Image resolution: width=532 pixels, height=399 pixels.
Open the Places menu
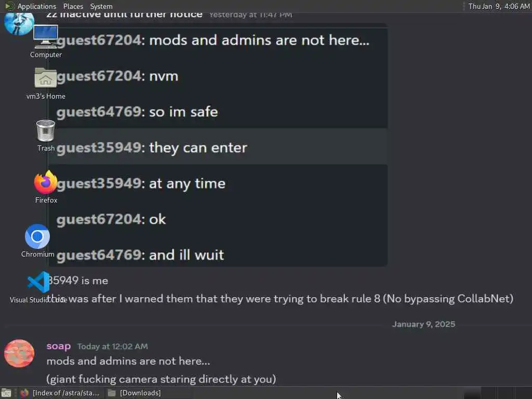pos(73,6)
